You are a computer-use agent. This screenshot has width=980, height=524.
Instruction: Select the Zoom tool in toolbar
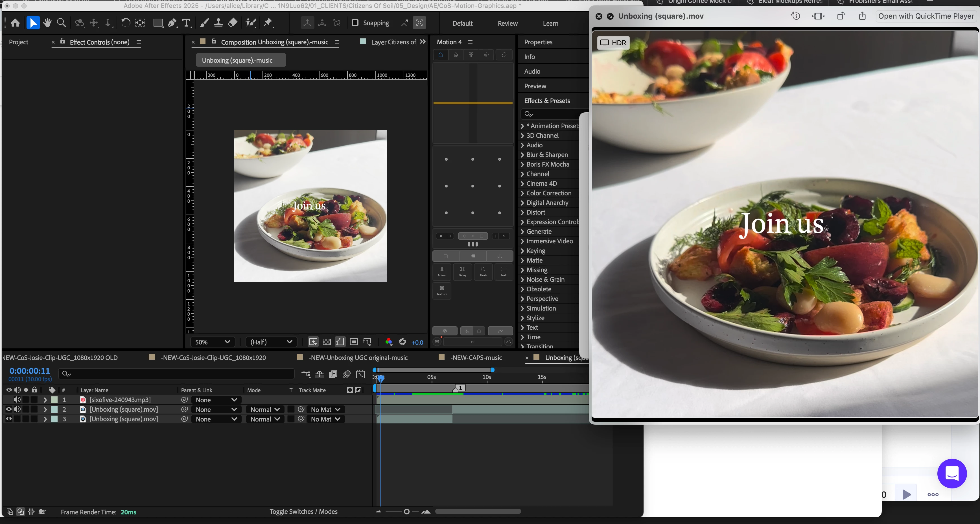coord(61,23)
